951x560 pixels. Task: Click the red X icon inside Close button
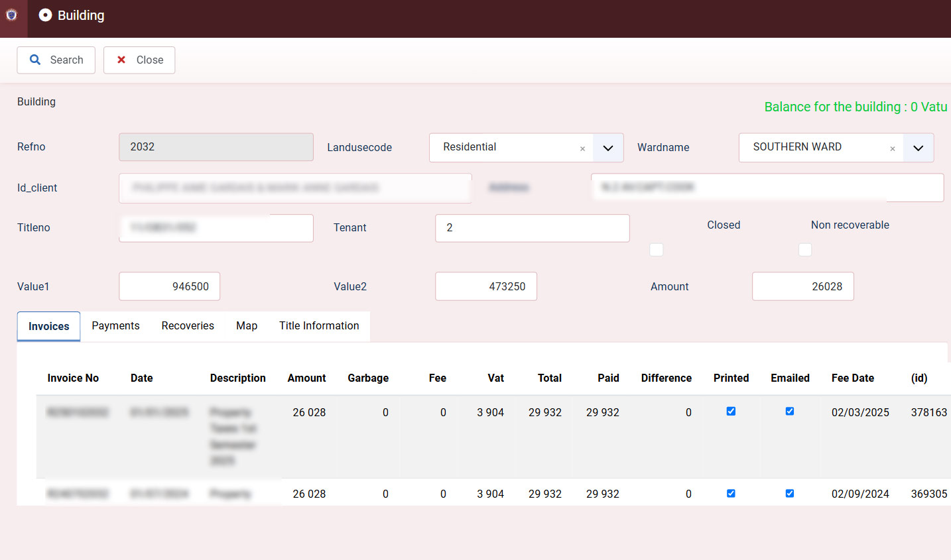pos(121,60)
